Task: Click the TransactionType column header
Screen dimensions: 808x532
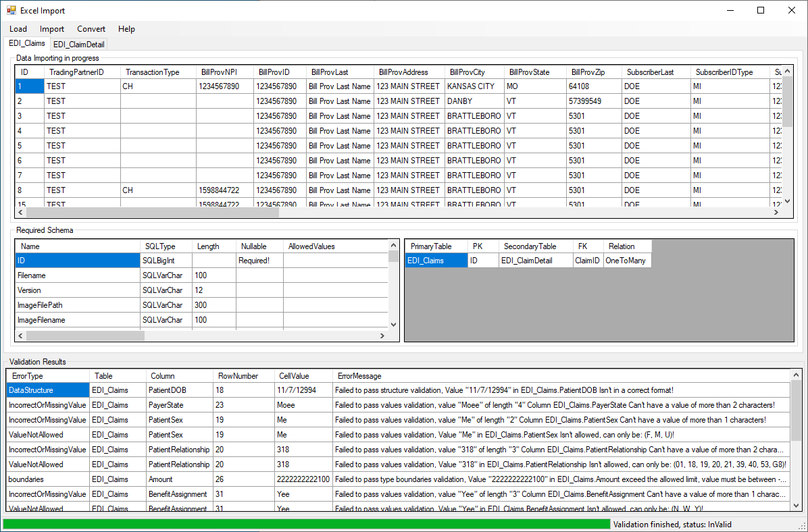Action: pyautogui.click(x=158, y=72)
